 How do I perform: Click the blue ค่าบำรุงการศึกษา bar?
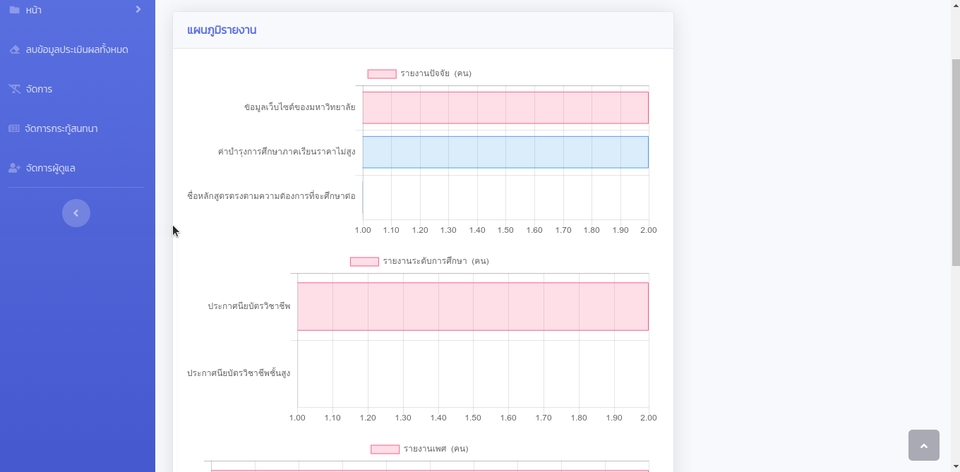point(505,152)
